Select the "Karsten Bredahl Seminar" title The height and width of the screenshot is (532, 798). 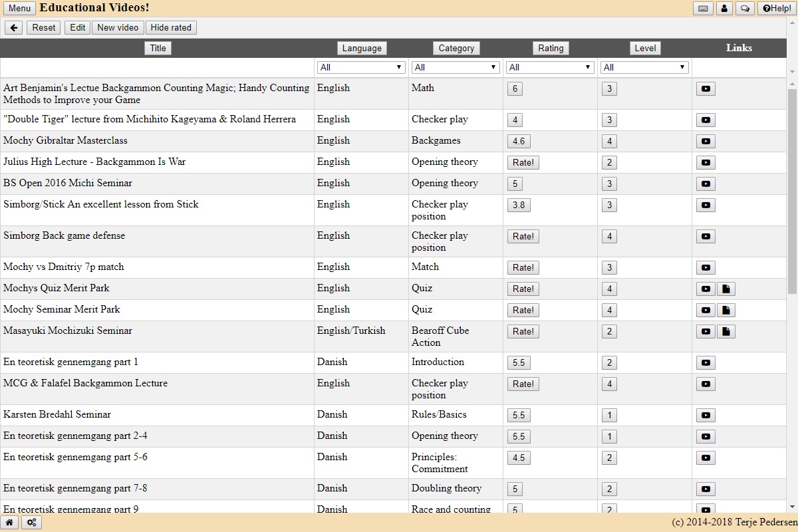pos(57,415)
